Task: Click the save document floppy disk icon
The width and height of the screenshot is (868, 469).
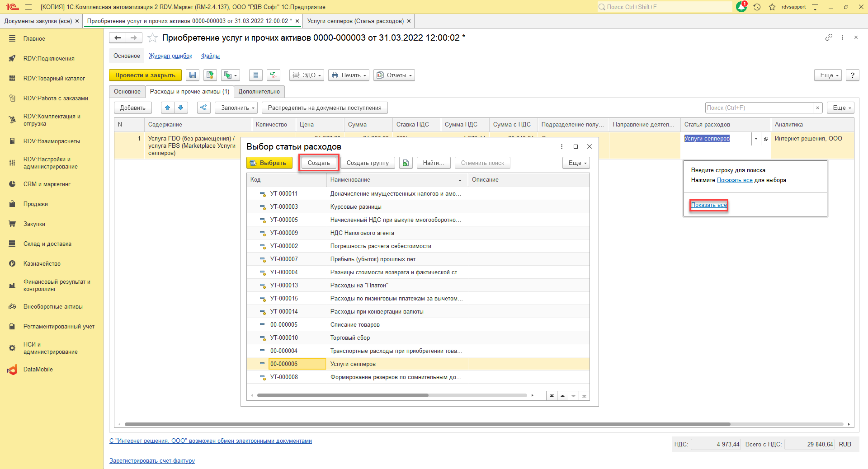Action: [193, 75]
